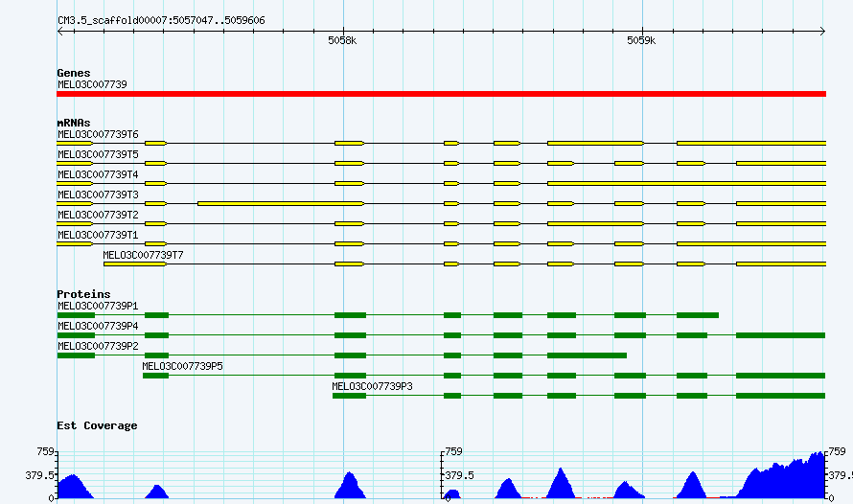Click the last green exon of MEL03C007739P1
853x504 pixels.
click(698, 315)
